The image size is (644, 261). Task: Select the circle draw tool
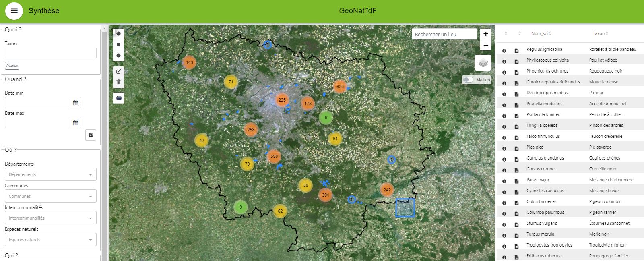(118, 56)
